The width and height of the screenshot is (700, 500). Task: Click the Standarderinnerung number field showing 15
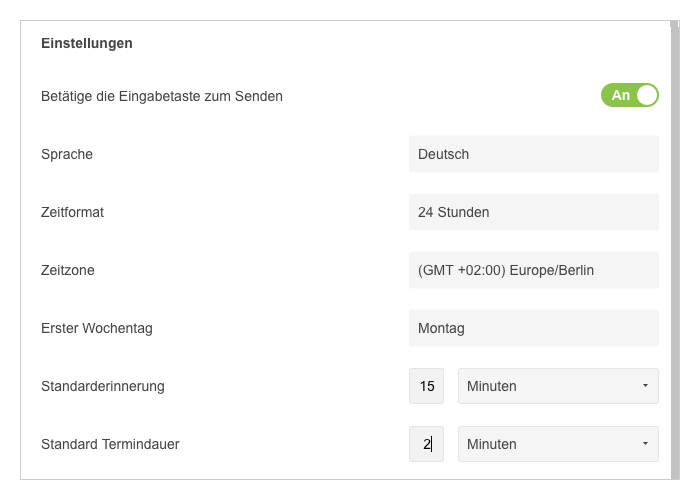pyautogui.click(x=426, y=386)
